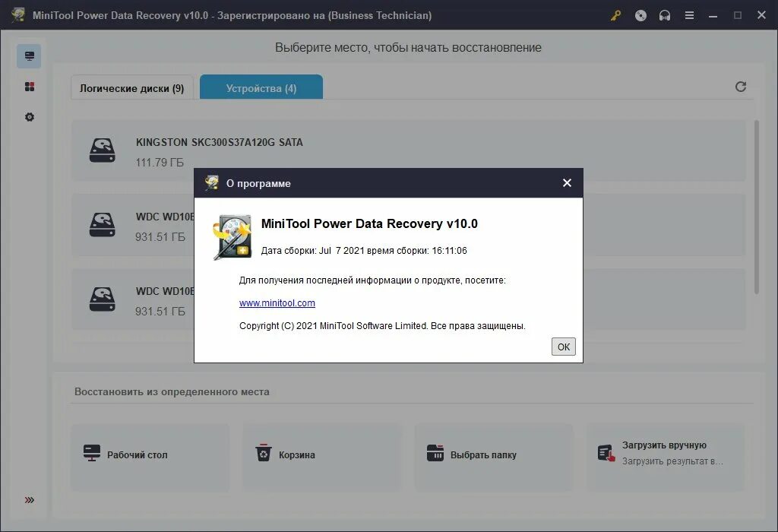The image size is (778, 532).
Task: Switch to the Устройства (4) tab
Action: coord(261,87)
